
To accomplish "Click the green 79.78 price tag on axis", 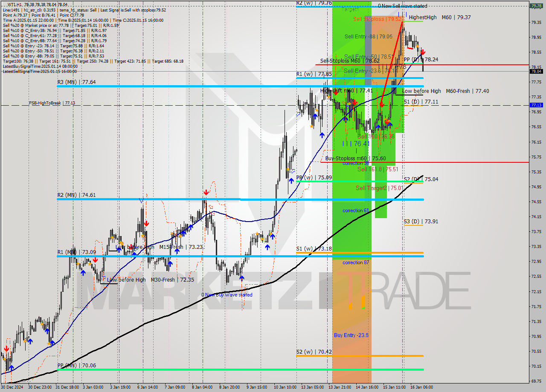I will [536, 6].
